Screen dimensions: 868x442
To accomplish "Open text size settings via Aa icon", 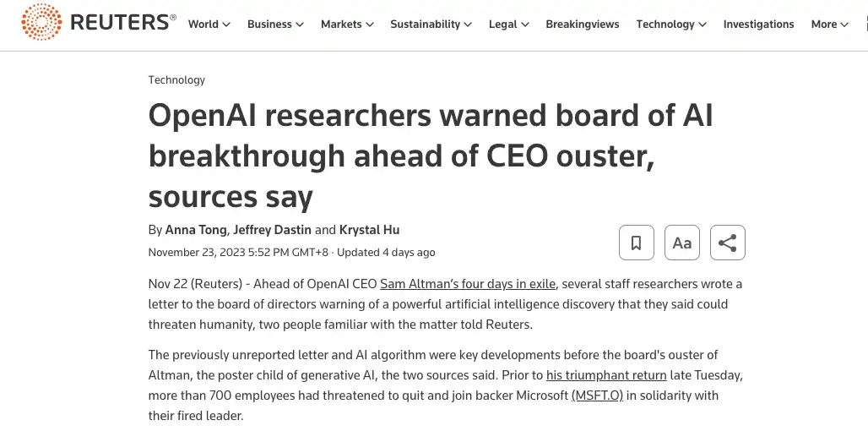I will pyautogui.click(x=682, y=243).
